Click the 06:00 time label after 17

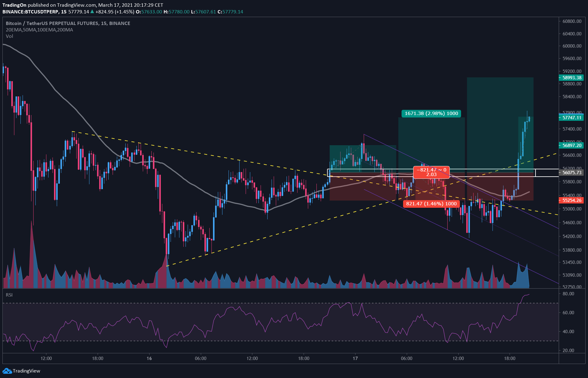(x=407, y=358)
